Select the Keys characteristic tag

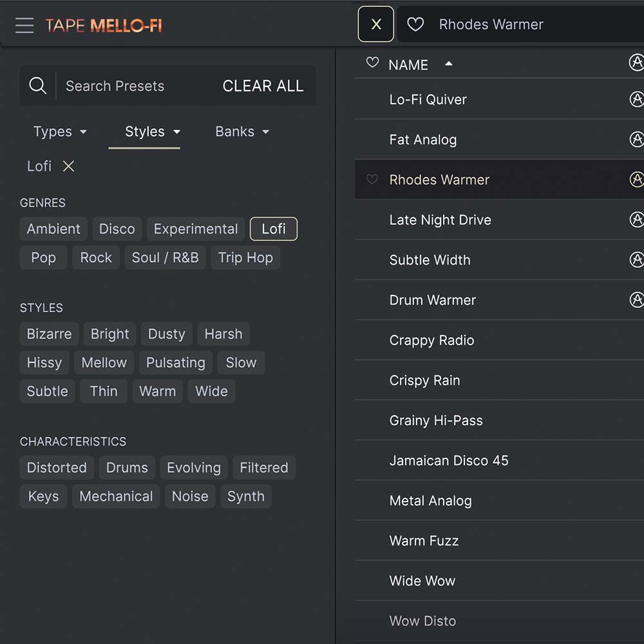point(44,496)
